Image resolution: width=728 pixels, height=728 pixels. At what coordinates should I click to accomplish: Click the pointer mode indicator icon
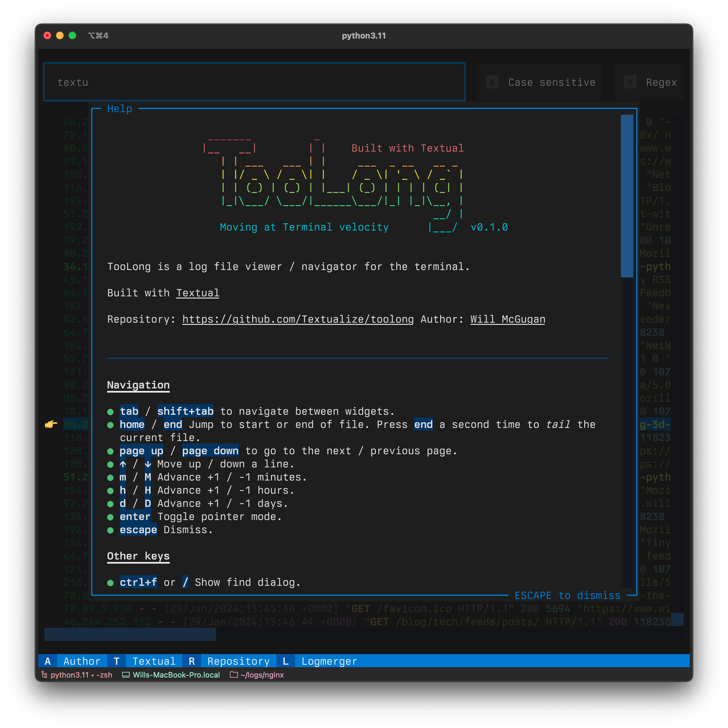[x=52, y=424]
